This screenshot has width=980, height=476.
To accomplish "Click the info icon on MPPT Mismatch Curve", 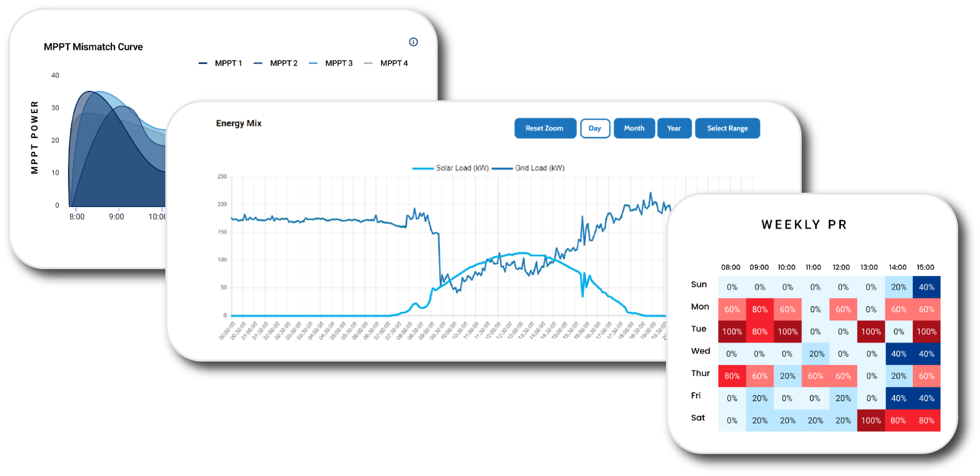I will point(413,42).
